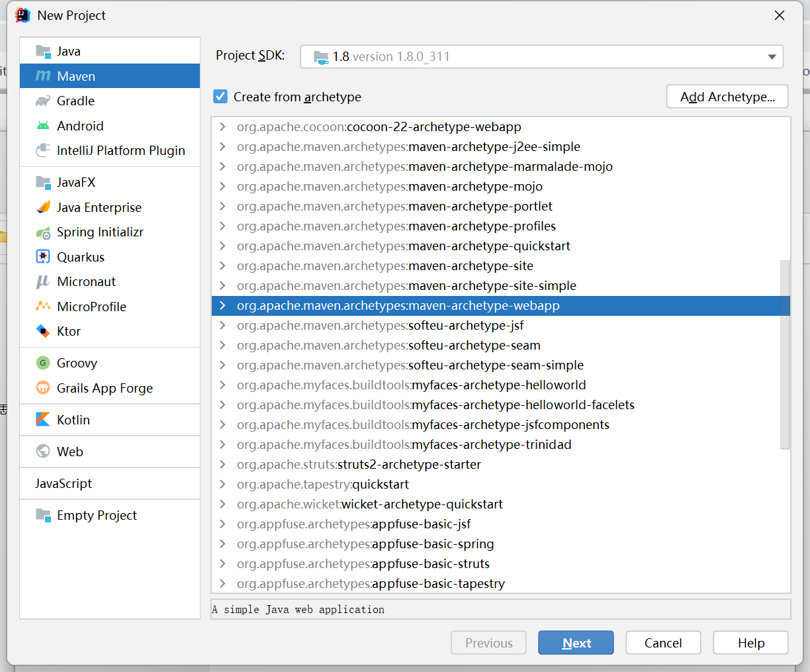Click the Kotlin logo icon
Image resolution: width=810 pixels, height=672 pixels.
pyautogui.click(x=43, y=420)
